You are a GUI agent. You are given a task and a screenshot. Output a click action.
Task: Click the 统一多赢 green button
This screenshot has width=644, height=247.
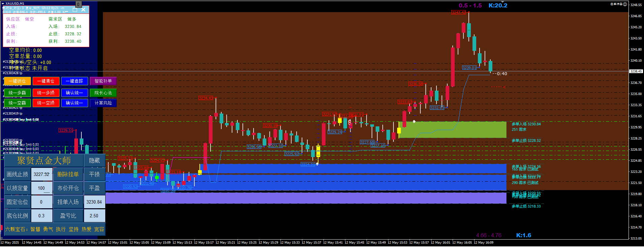point(17,93)
